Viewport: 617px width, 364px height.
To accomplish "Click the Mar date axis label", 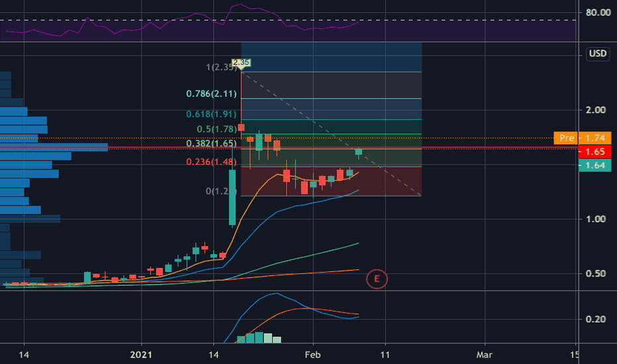I will (x=485, y=355).
